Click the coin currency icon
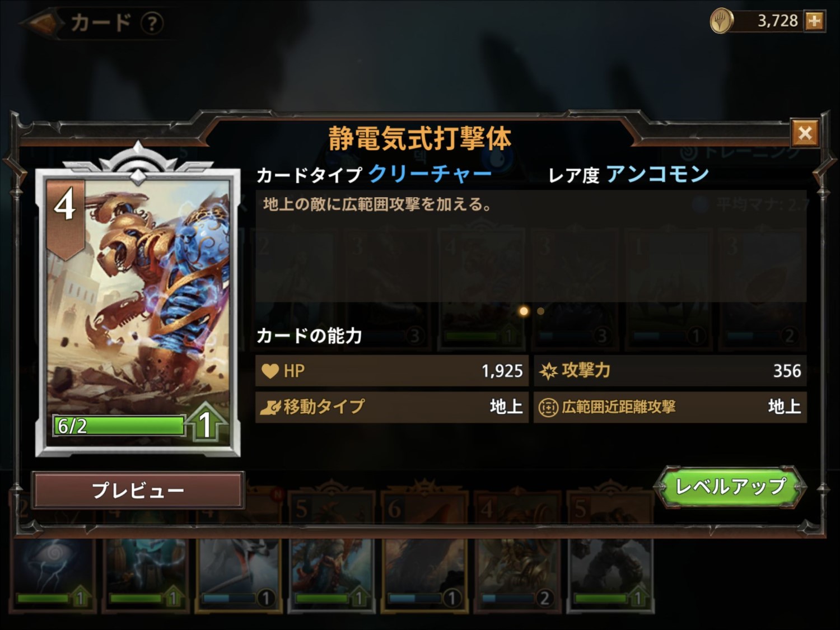Screen dimensions: 840x630 coord(721,21)
